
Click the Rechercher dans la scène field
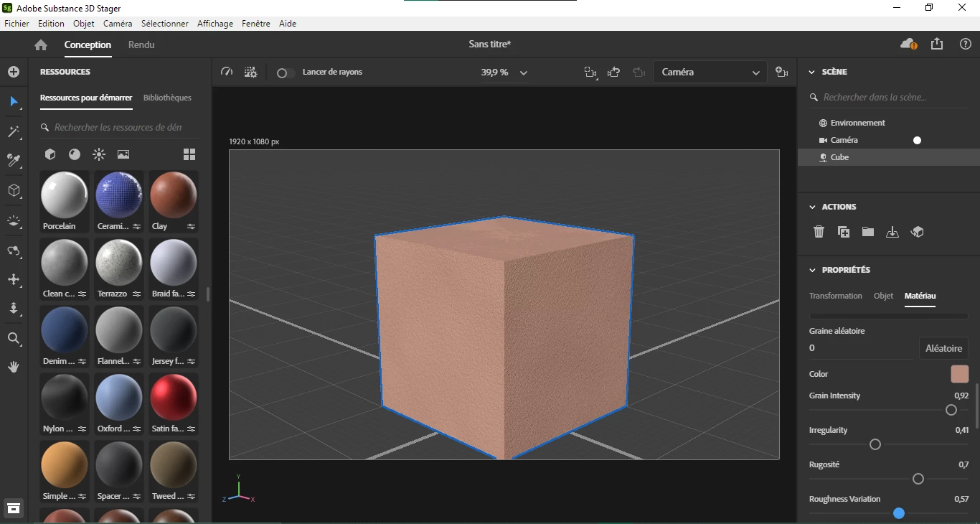click(888, 97)
